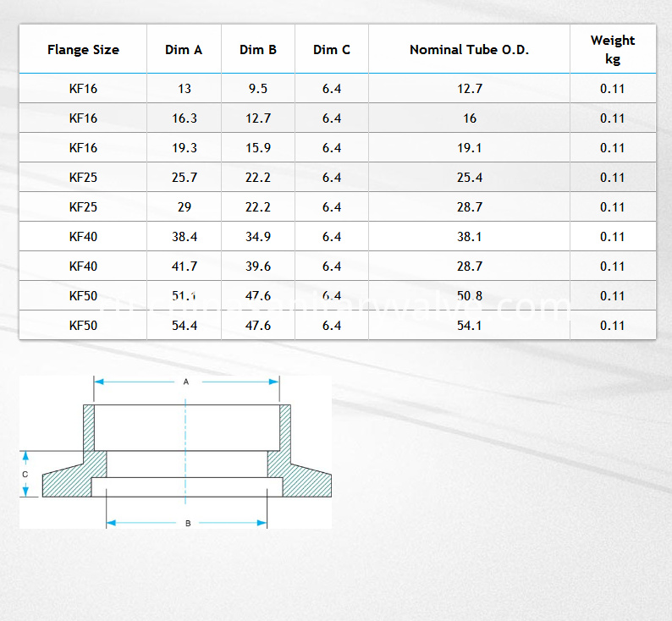Click the 9.5 value in Dim B
The image size is (672, 621).
(258, 89)
